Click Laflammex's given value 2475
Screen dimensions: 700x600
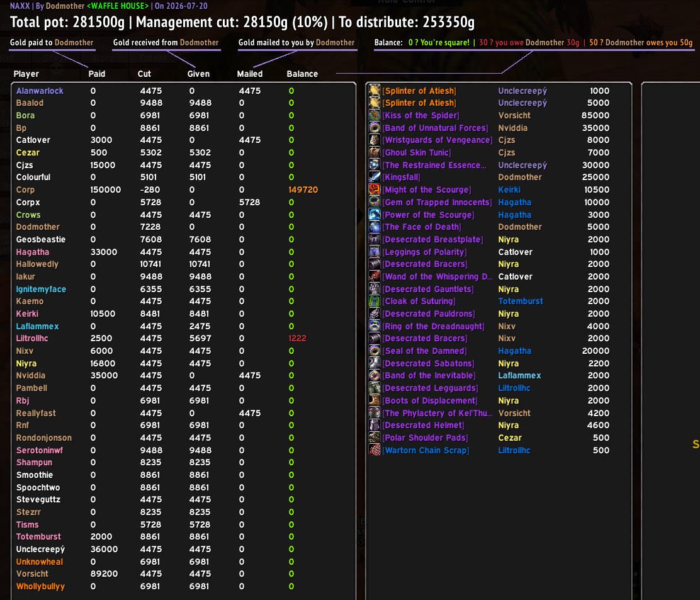tap(200, 326)
